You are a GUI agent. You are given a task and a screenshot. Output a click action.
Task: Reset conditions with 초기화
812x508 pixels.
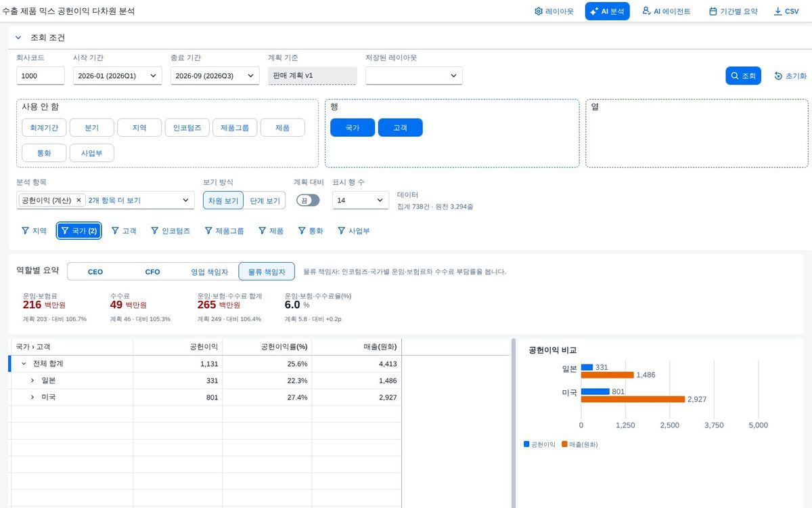[790, 76]
